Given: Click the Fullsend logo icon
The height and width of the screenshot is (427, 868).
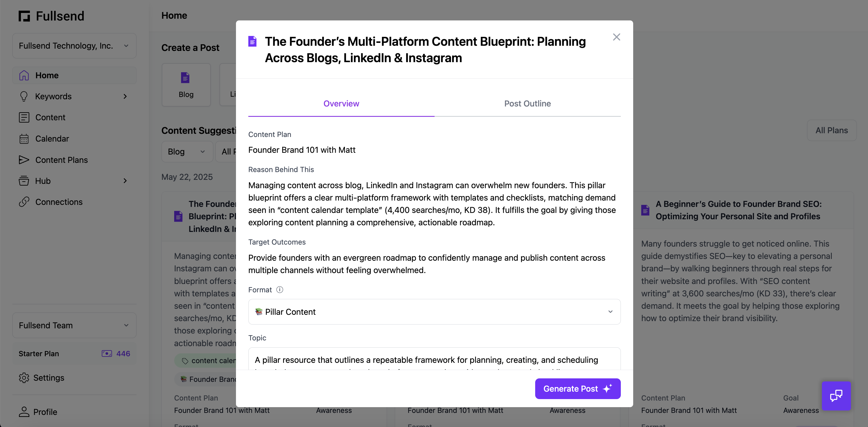Looking at the screenshot, I should pos(24,16).
